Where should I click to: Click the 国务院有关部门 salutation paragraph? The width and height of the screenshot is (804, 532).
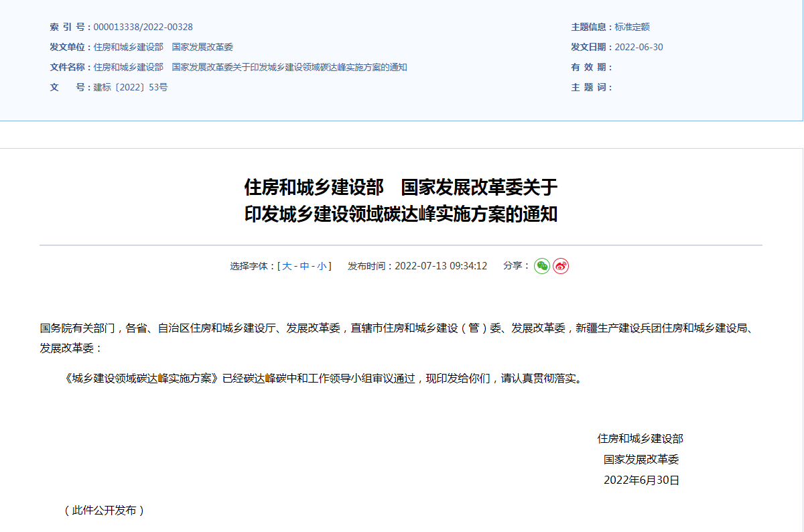pos(395,328)
